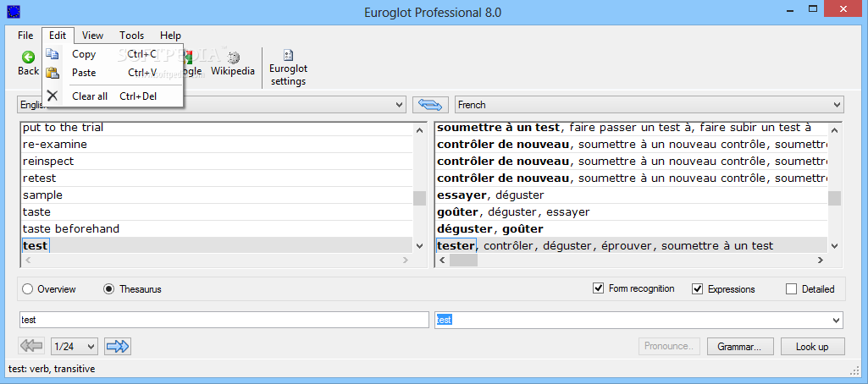
Task: Click the left list scroll down arrow
Action: (x=419, y=246)
